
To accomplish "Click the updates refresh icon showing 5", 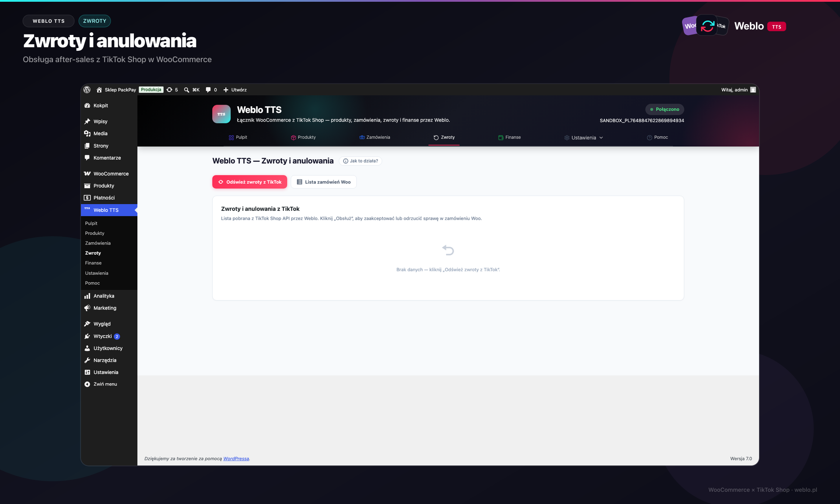I will click(169, 90).
